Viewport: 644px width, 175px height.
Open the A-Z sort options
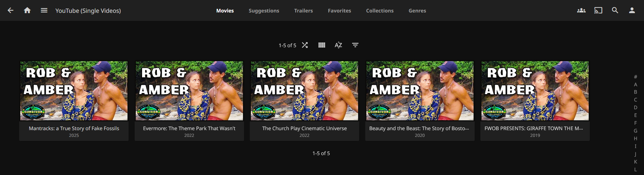pyautogui.click(x=338, y=45)
